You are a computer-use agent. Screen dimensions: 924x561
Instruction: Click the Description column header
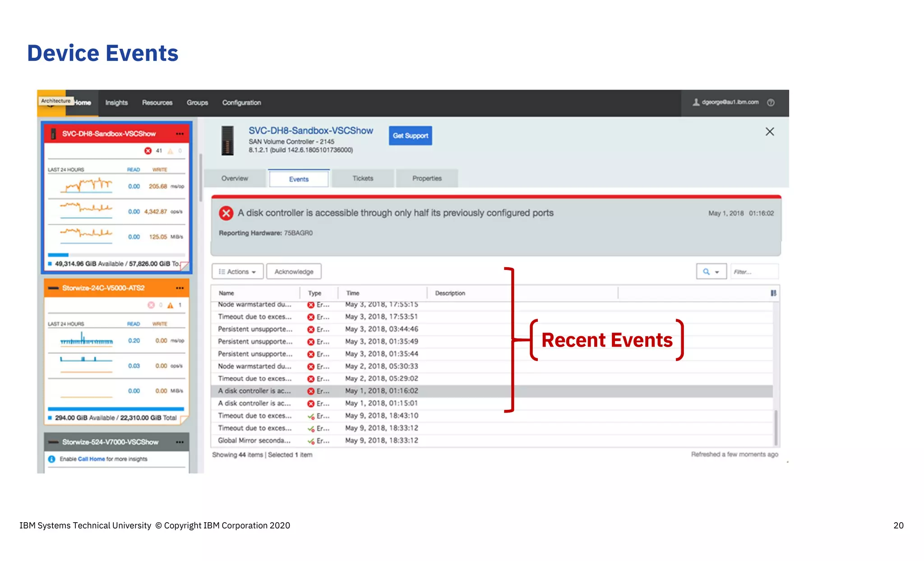click(522, 293)
